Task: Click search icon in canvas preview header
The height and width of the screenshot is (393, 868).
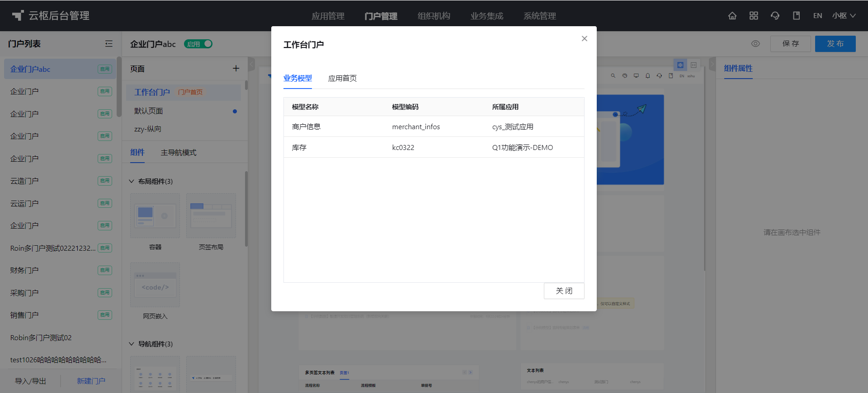Action: point(613,76)
